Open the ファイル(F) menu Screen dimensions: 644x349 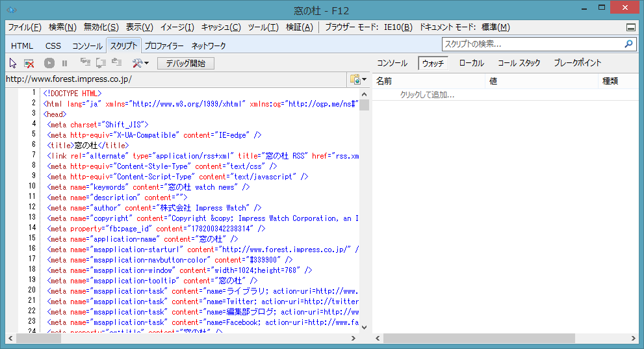click(x=25, y=27)
